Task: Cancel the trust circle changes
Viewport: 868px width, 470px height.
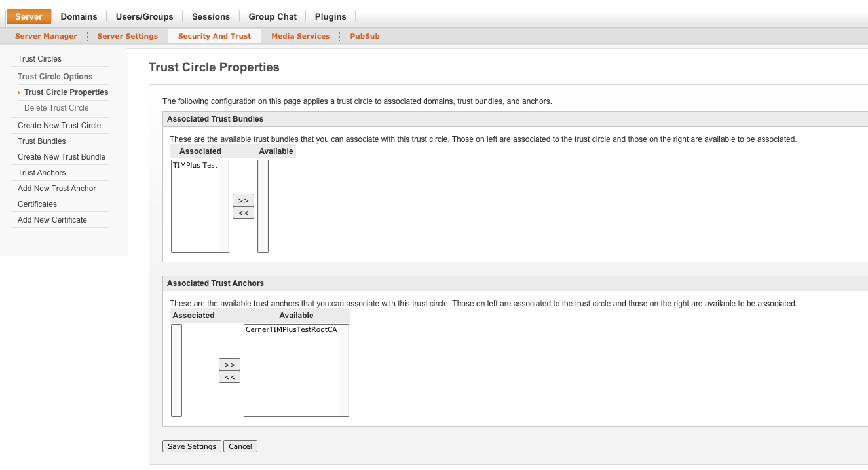Action: [x=240, y=446]
